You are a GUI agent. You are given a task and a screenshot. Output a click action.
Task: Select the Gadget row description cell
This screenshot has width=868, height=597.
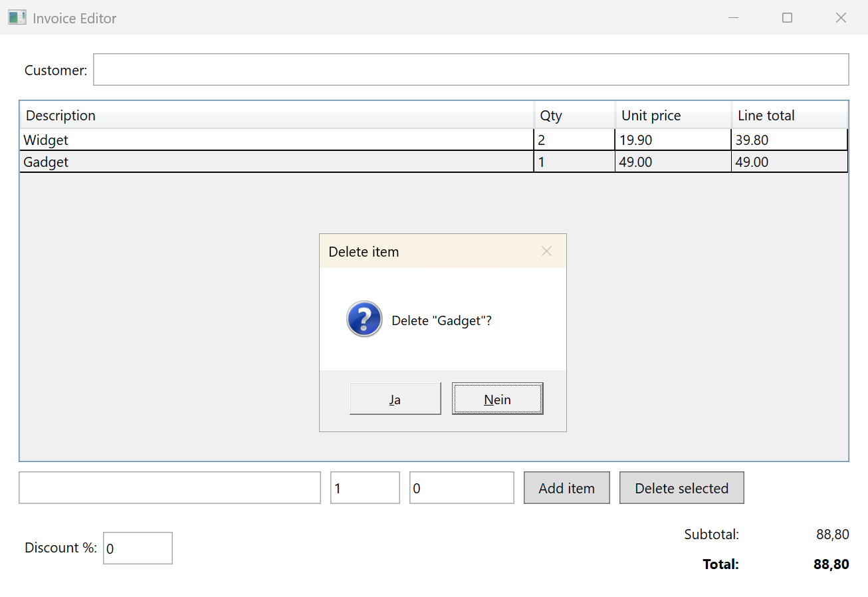(x=276, y=162)
